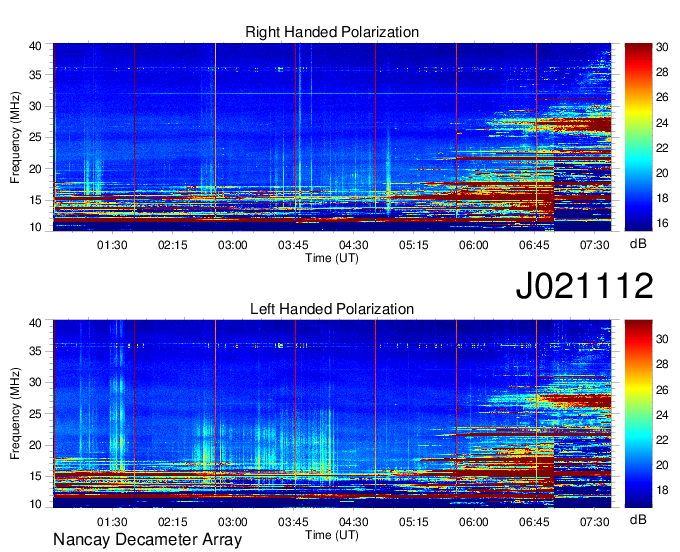Click the 01:30 tick on bottom time axis
This screenshot has width=680, height=552.
coord(112,521)
